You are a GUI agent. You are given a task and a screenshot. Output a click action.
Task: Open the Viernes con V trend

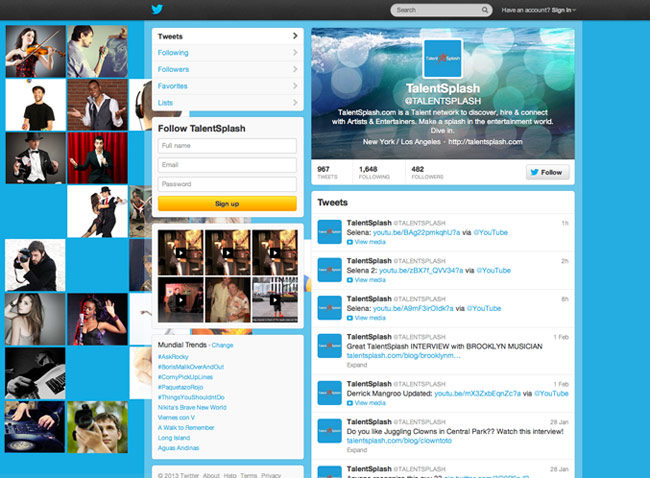[x=176, y=417]
